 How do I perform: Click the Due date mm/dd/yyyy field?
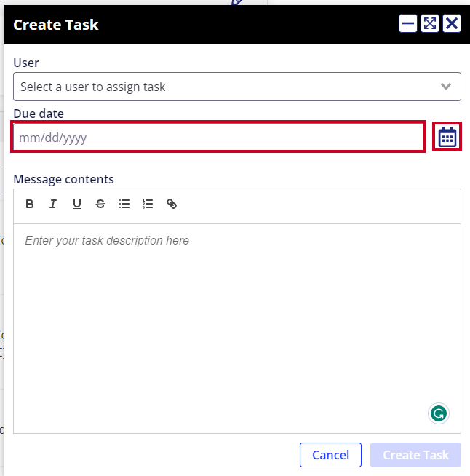coord(218,137)
